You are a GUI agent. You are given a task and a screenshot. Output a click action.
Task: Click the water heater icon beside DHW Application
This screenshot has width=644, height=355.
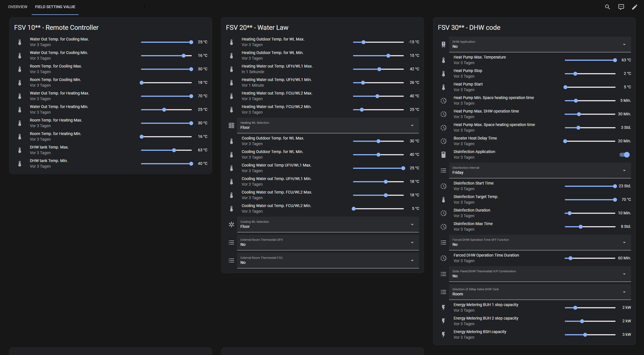pos(444,44)
